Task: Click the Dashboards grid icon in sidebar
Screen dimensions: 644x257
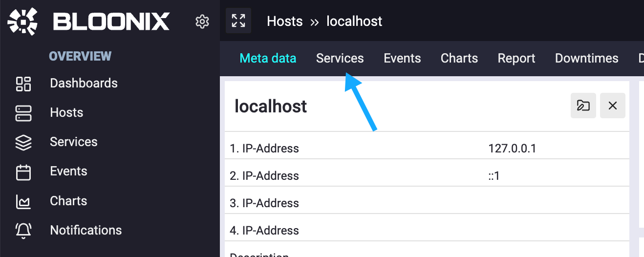Action: (x=23, y=84)
